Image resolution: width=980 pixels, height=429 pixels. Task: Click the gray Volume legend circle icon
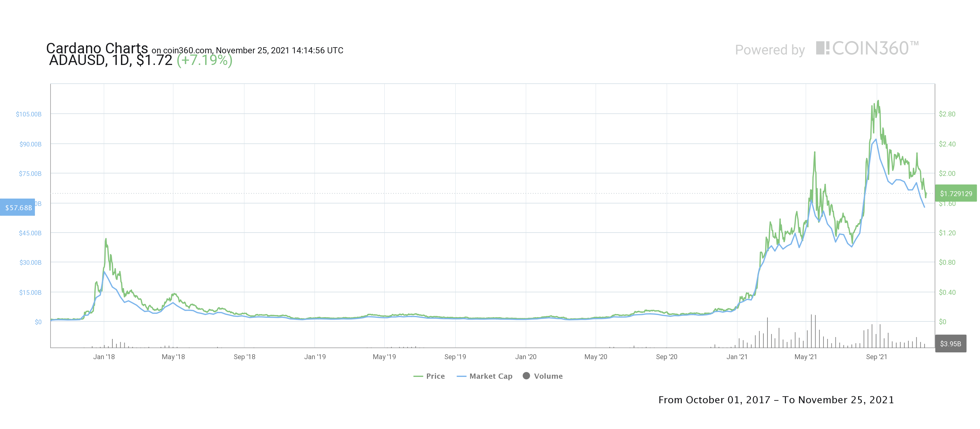[x=526, y=376]
